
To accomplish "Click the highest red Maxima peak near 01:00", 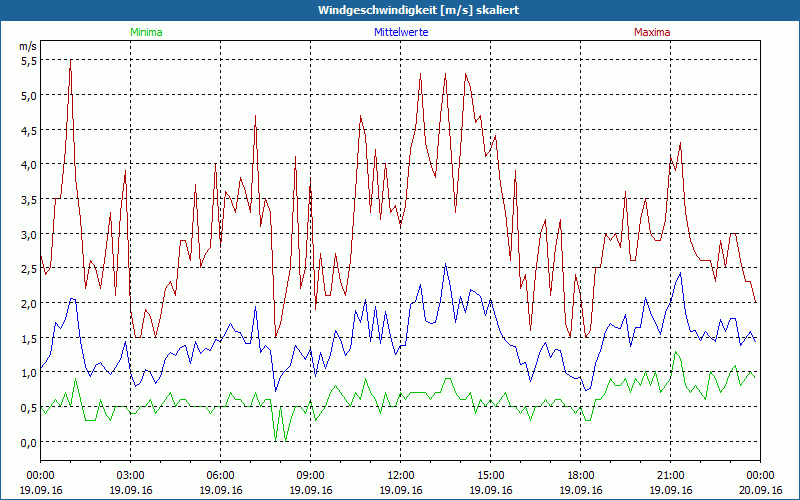I will pyautogui.click(x=70, y=61).
